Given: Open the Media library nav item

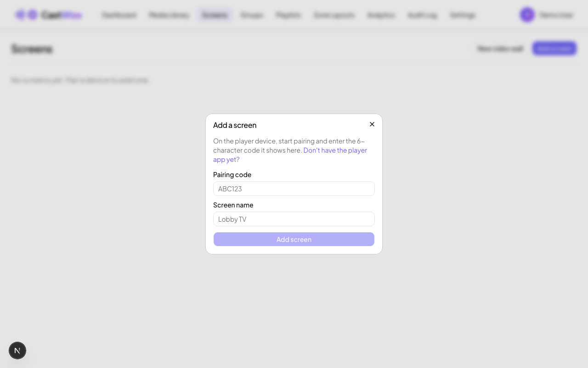Looking at the screenshot, I should pos(169,15).
